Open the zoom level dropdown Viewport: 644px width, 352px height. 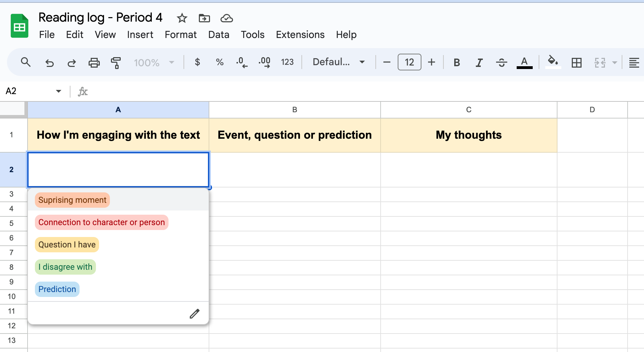(x=153, y=63)
